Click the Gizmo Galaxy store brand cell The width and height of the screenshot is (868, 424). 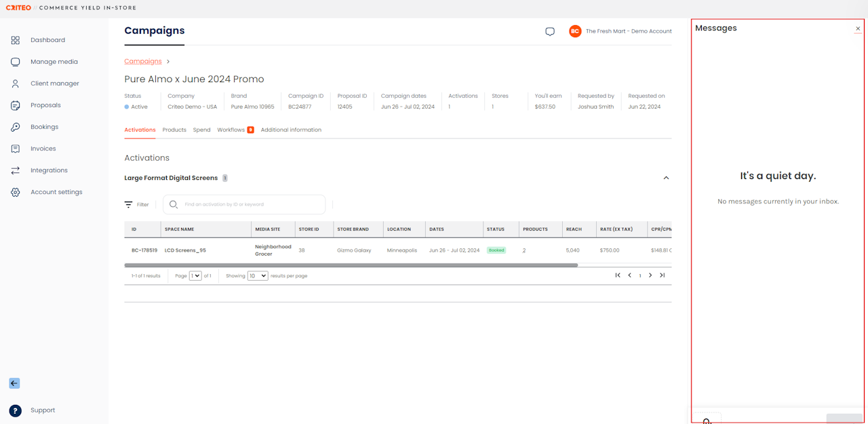354,250
